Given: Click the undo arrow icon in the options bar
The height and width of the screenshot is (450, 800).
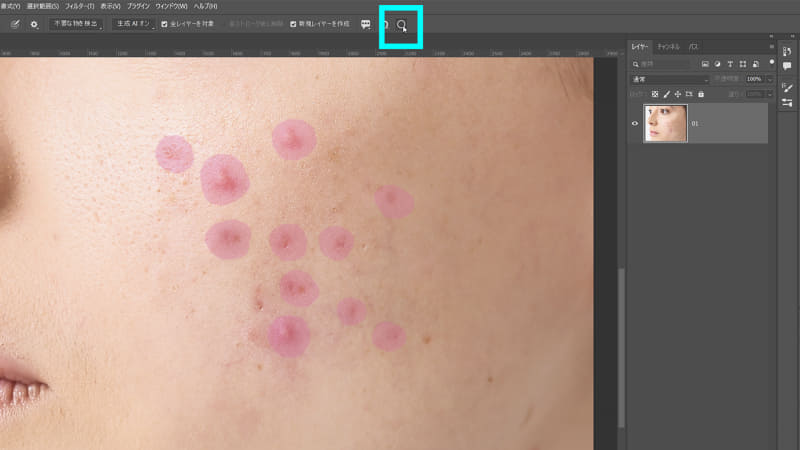Looking at the screenshot, I should (x=386, y=24).
